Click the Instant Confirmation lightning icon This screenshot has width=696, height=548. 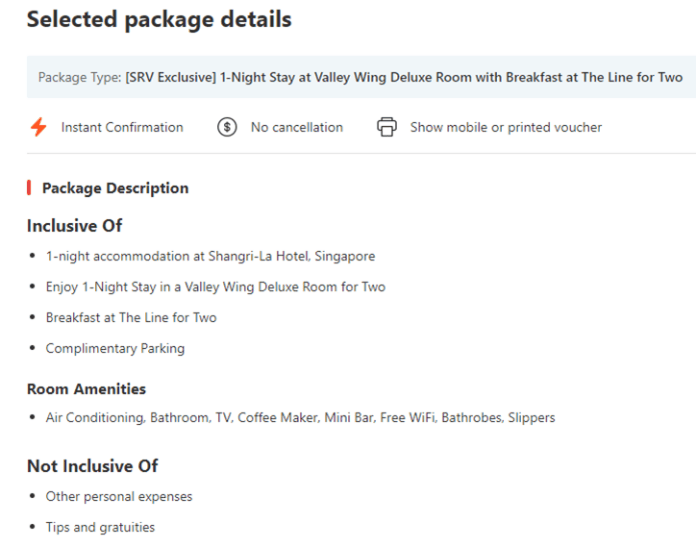pos(38,127)
